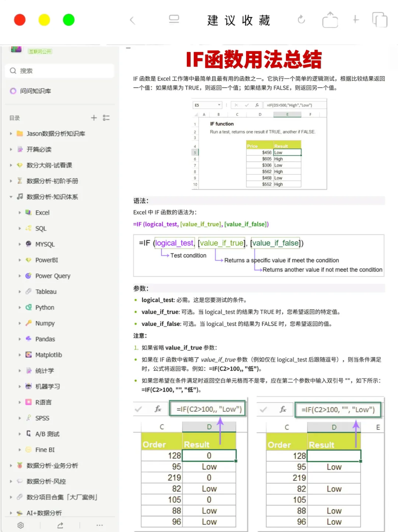
Task: Expand the SQL tree node arrow
Action: point(20,229)
